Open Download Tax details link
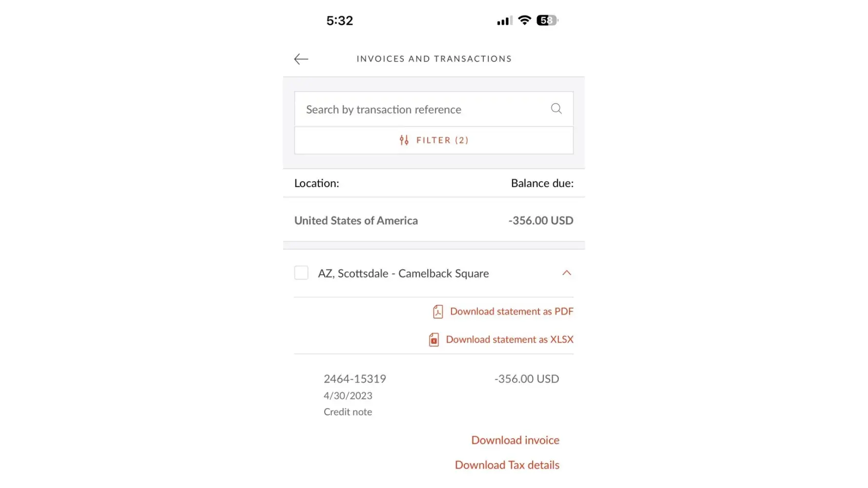The height and width of the screenshot is (488, 868). (x=507, y=465)
